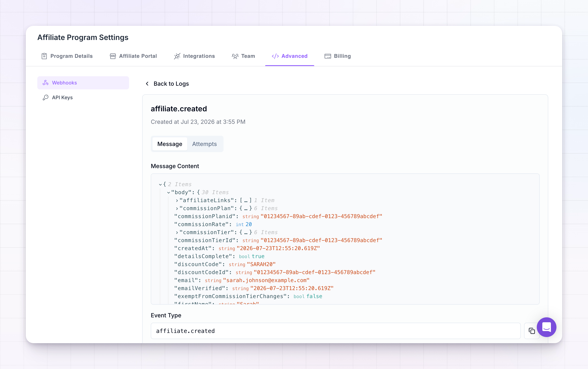Image resolution: width=588 pixels, height=369 pixels.
Task: Go to the Team tab
Action: [243, 56]
